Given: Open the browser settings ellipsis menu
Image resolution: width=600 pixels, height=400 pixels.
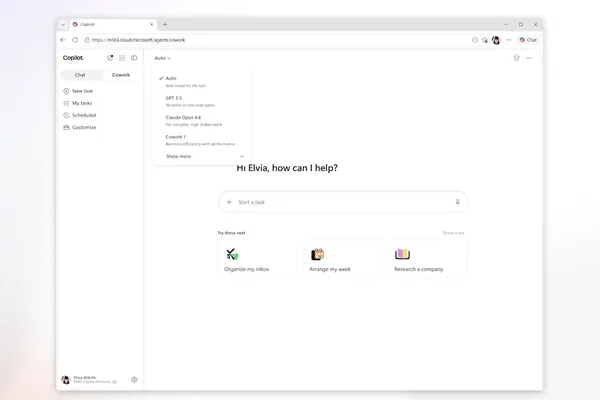Looking at the screenshot, I should tap(509, 40).
